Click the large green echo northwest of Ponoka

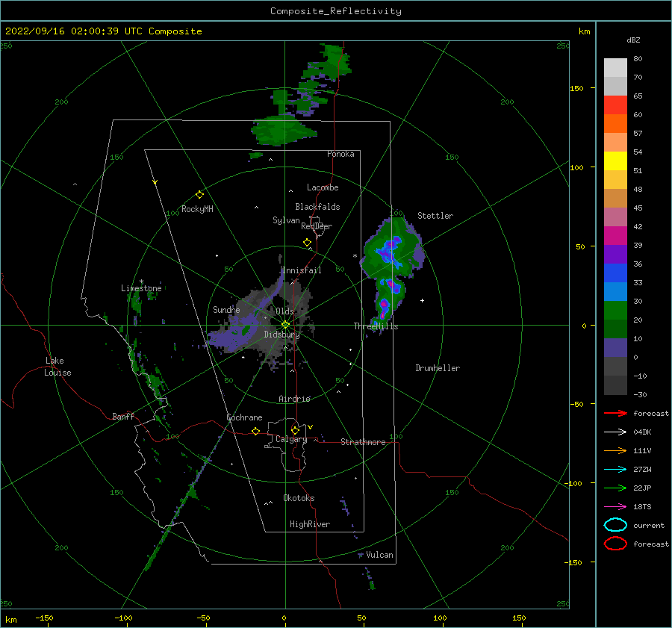(x=283, y=130)
